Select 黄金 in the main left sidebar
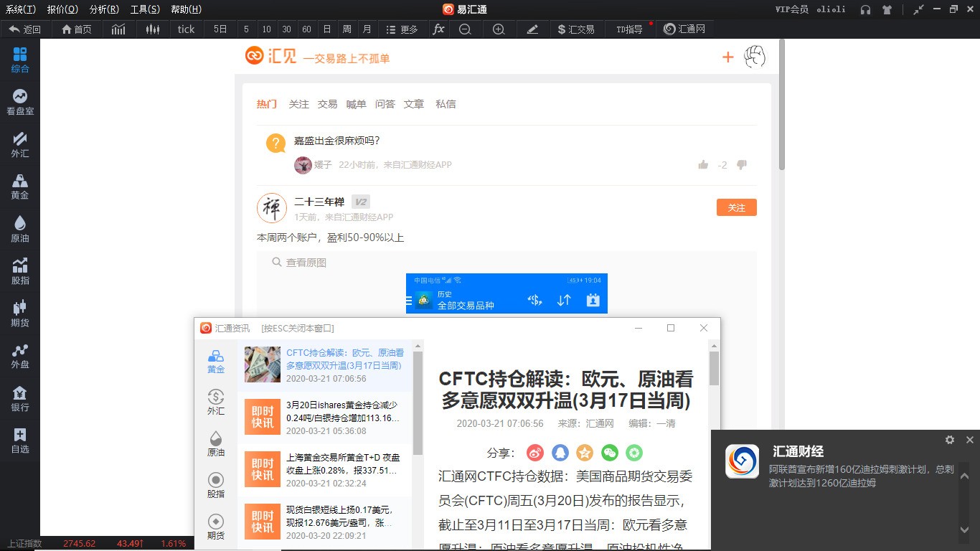This screenshot has width=980, height=551. click(x=20, y=187)
